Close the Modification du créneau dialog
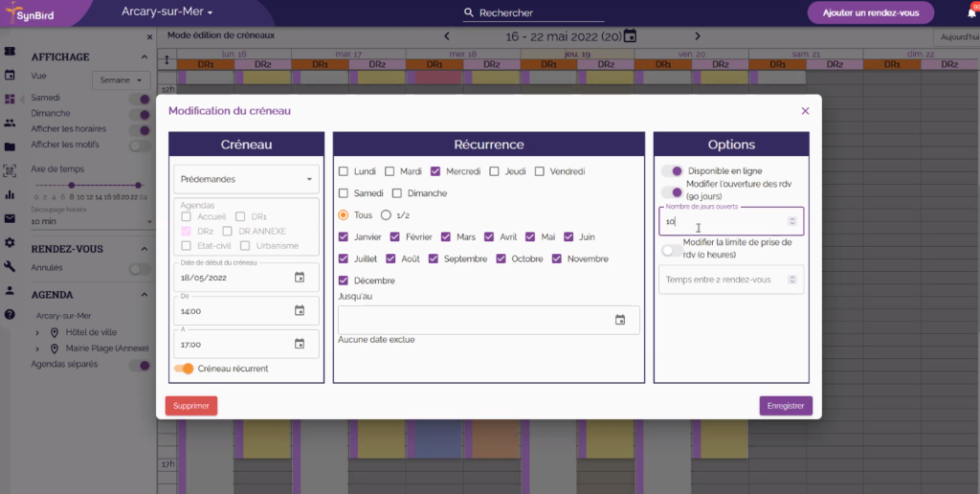 805,111
